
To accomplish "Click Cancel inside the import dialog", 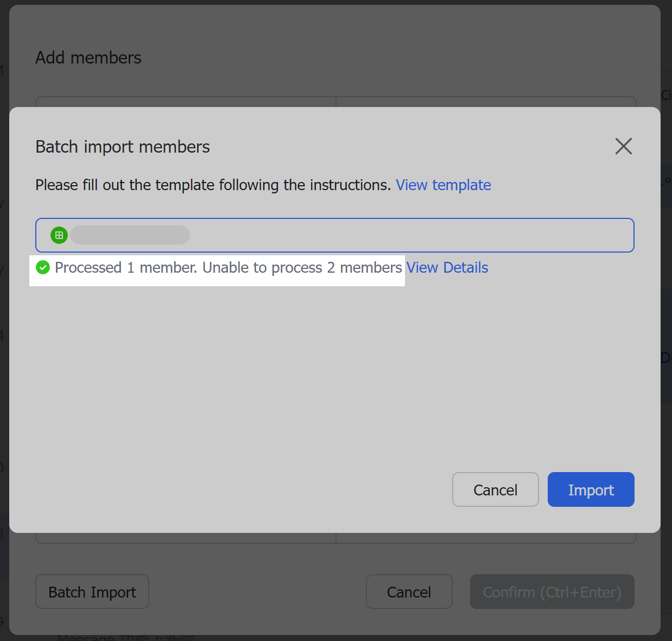I will coord(495,489).
